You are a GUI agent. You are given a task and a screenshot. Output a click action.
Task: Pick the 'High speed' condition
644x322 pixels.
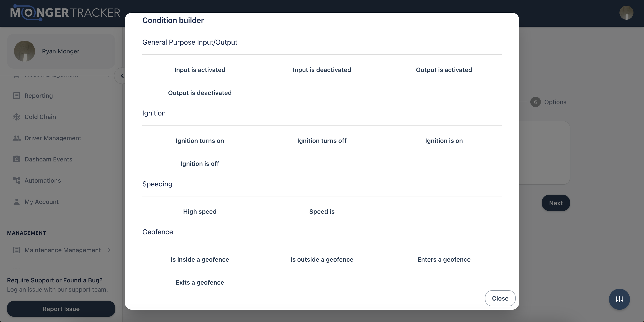click(200, 212)
